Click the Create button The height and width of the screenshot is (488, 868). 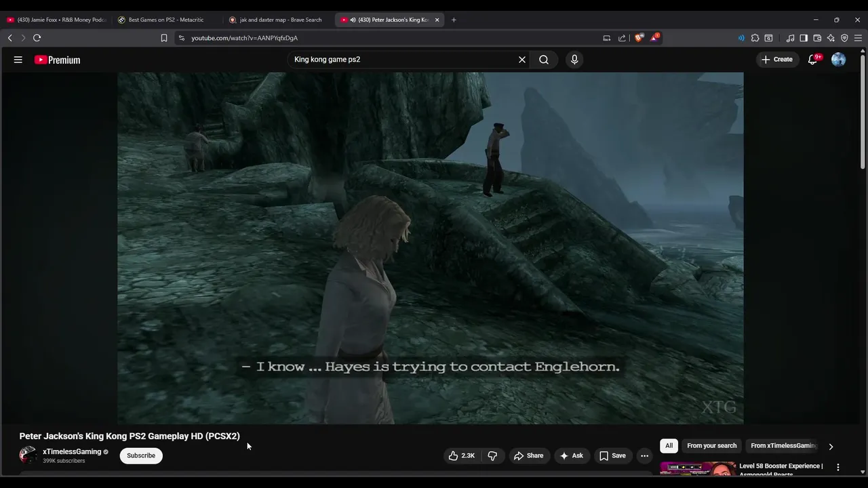pyautogui.click(x=776, y=60)
